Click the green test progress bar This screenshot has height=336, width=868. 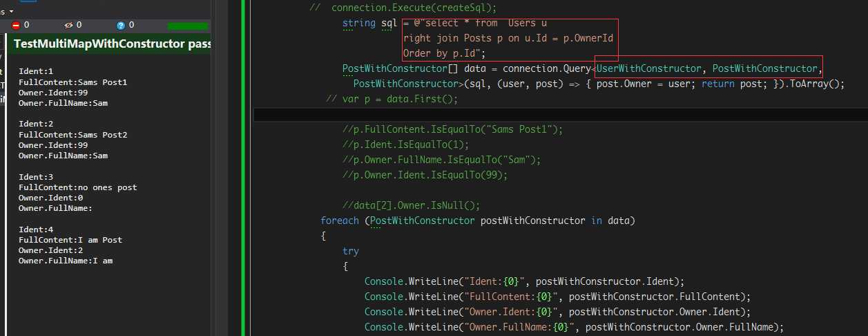click(188, 26)
